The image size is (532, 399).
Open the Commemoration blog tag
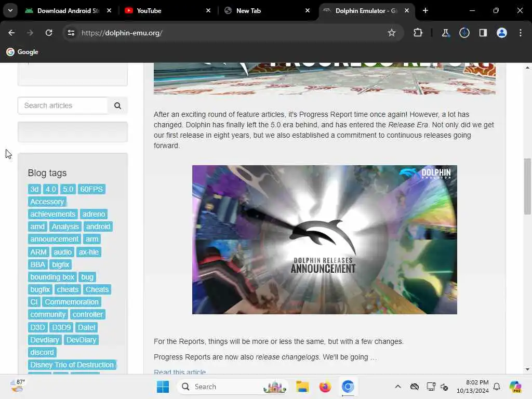(72, 302)
